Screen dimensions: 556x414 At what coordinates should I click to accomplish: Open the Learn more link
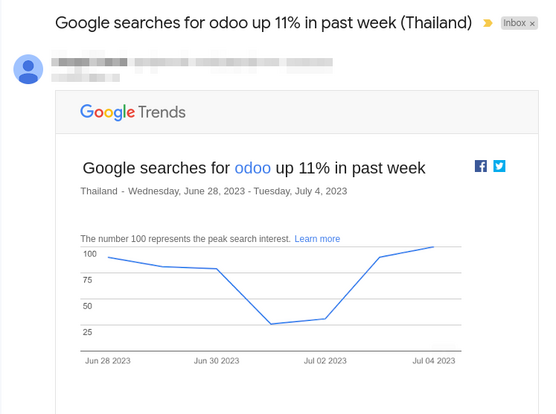click(317, 239)
